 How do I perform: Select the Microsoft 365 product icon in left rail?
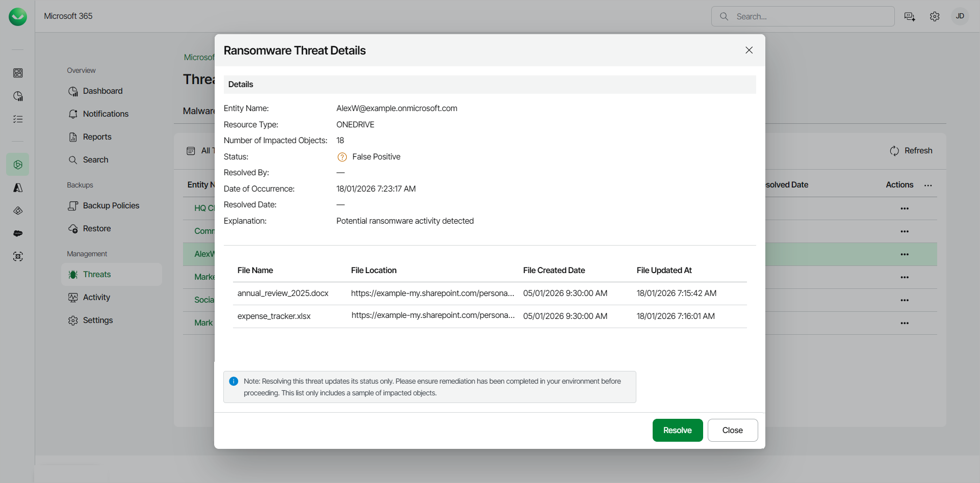tap(18, 164)
